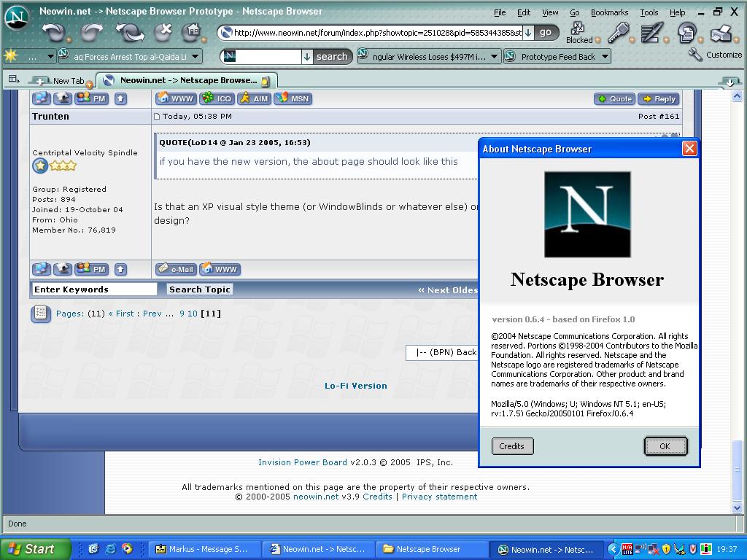Image resolution: width=747 pixels, height=560 pixels.
Task: Click the Netscape logo image in About dialog
Action: (x=587, y=214)
